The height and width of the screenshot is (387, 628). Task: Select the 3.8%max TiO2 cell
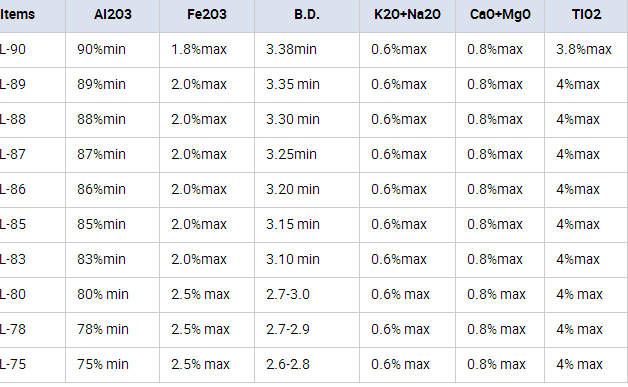tap(586, 50)
